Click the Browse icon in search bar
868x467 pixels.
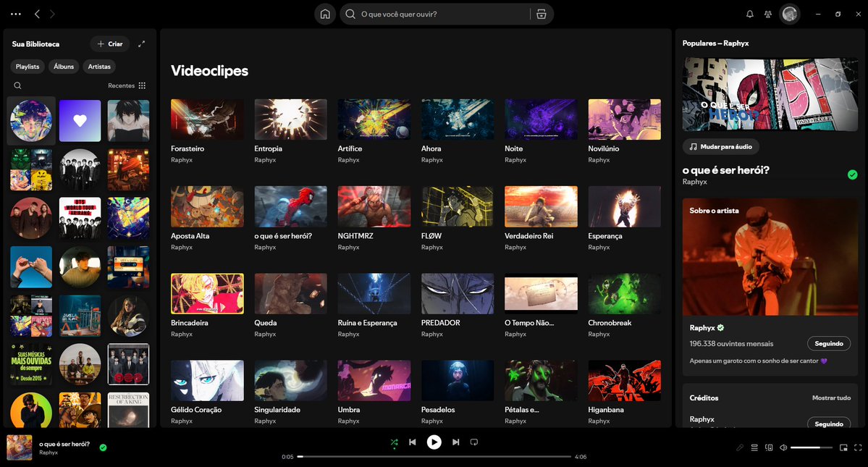(x=542, y=14)
